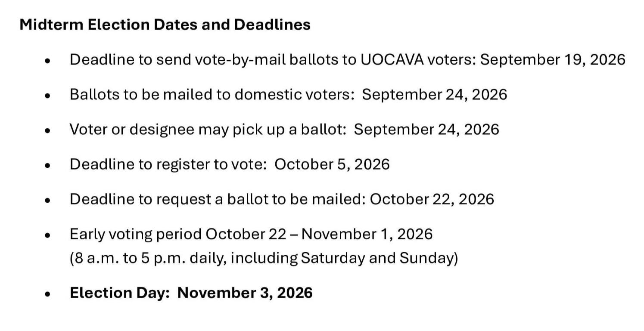The width and height of the screenshot is (644, 331).
Task: Click the date October 5, 2026
Action: point(332,164)
